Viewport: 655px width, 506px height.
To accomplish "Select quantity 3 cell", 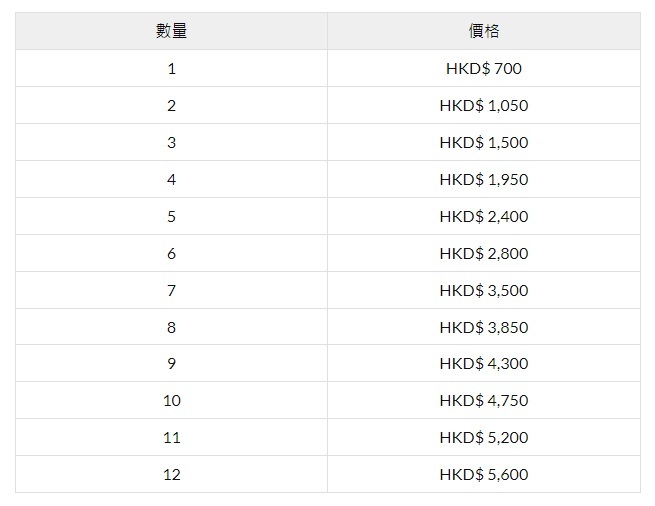I will coord(171,143).
